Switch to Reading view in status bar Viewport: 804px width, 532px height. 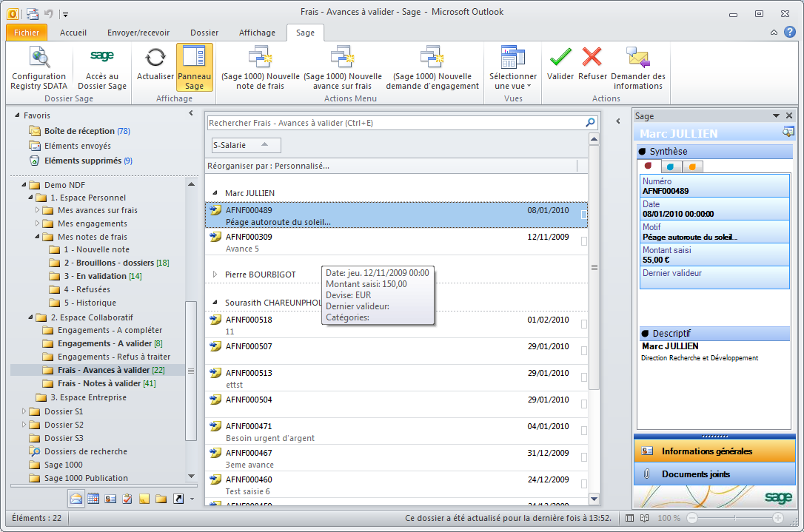(x=645, y=518)
